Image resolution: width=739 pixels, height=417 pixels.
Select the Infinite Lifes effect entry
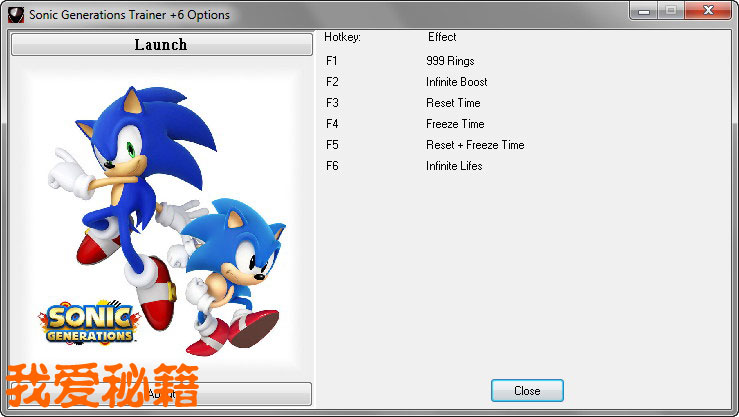pos(454,166)
